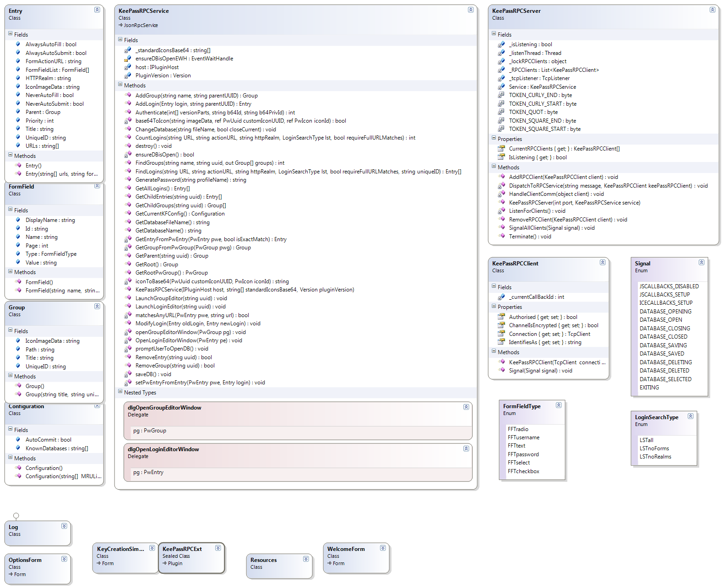Collapse the Entry class box chevron
The width and height of the screenshot is (723, 588).
pyautogui.click(x=97, y=10)
